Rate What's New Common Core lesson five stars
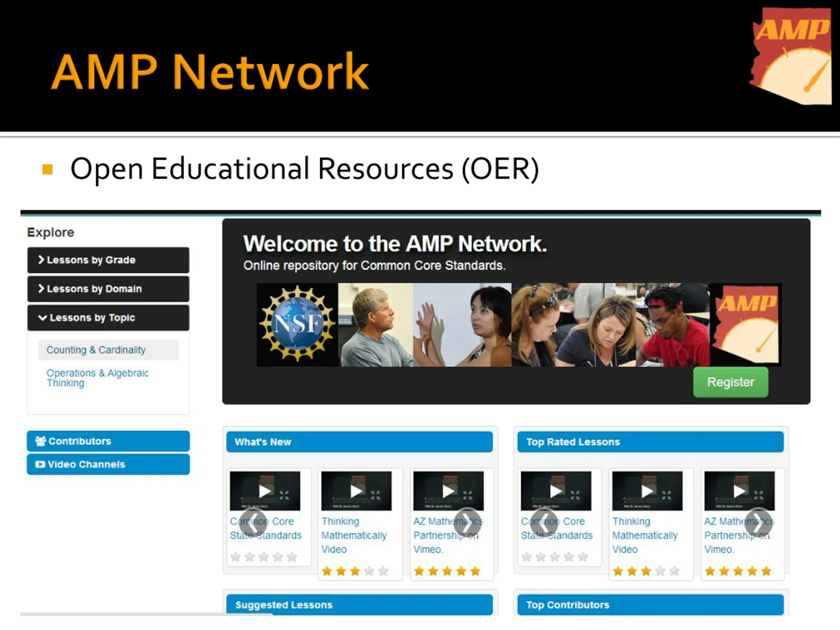 [292, 557]
